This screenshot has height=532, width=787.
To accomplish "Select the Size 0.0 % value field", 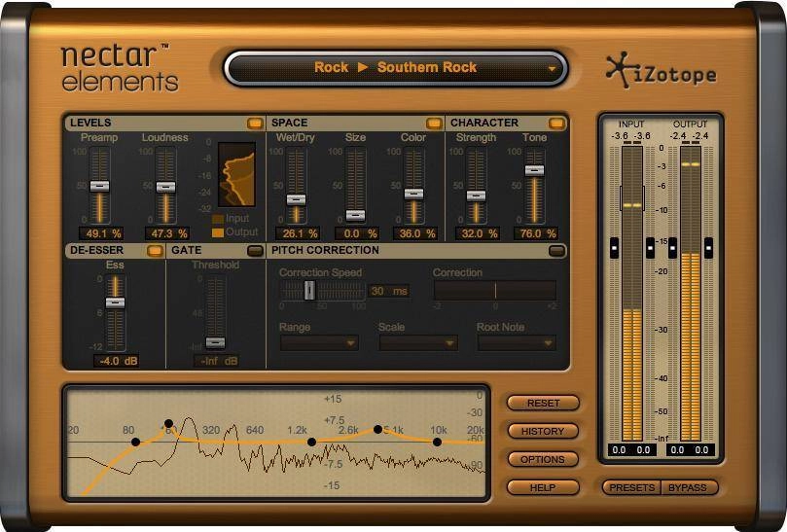I will (x=357, y=233).
